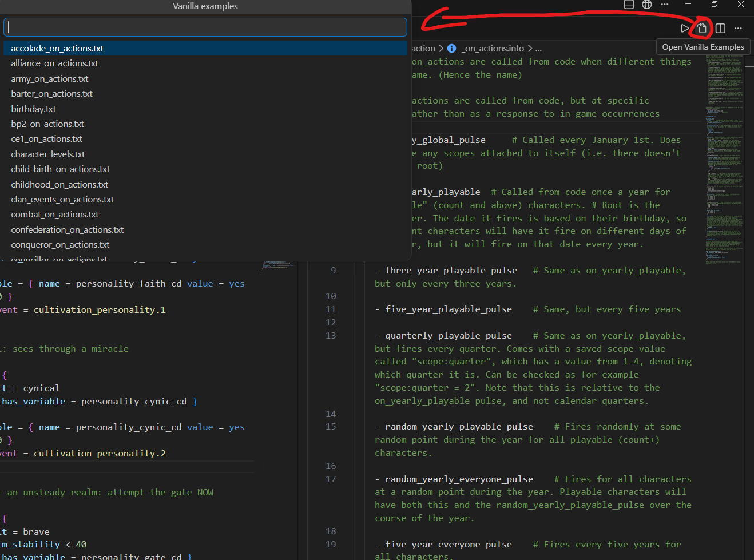This screenshot has height=560, width=754.
Task: Click 'quarterly_playable_pulse' text
Action: [449, 336]
